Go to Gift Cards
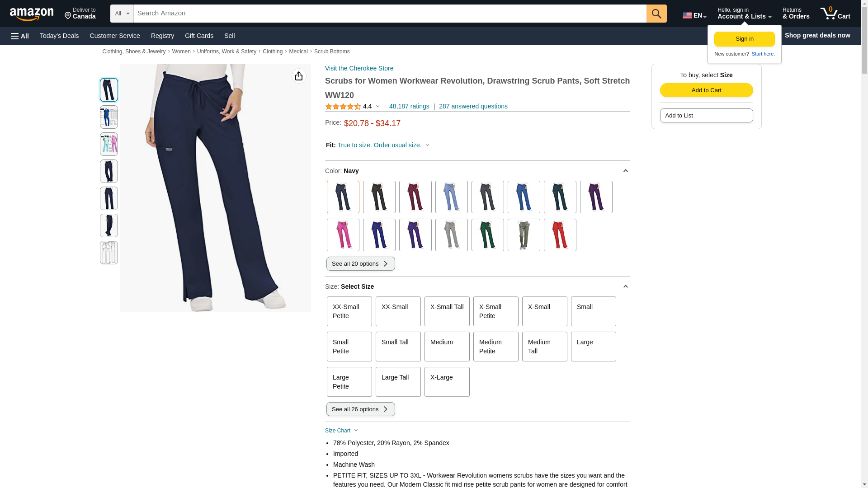Screen dimensions: 868x488 coord(199,36)
